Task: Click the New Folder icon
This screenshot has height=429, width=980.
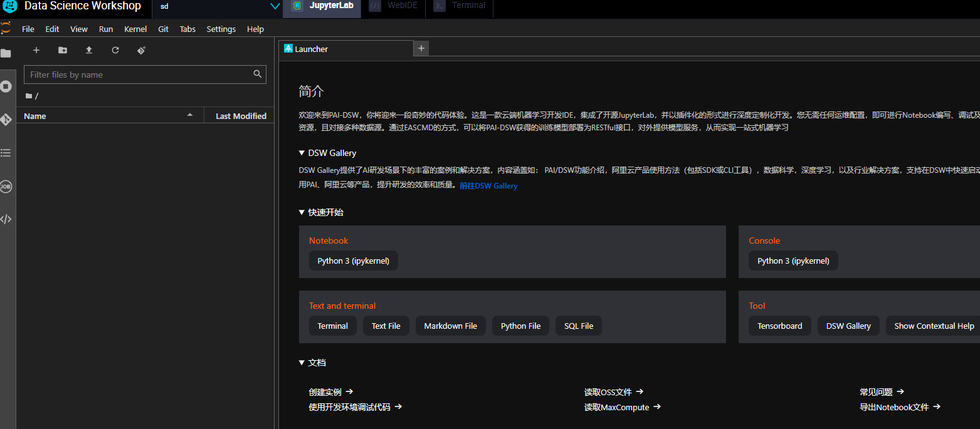Action: (63, 50)
